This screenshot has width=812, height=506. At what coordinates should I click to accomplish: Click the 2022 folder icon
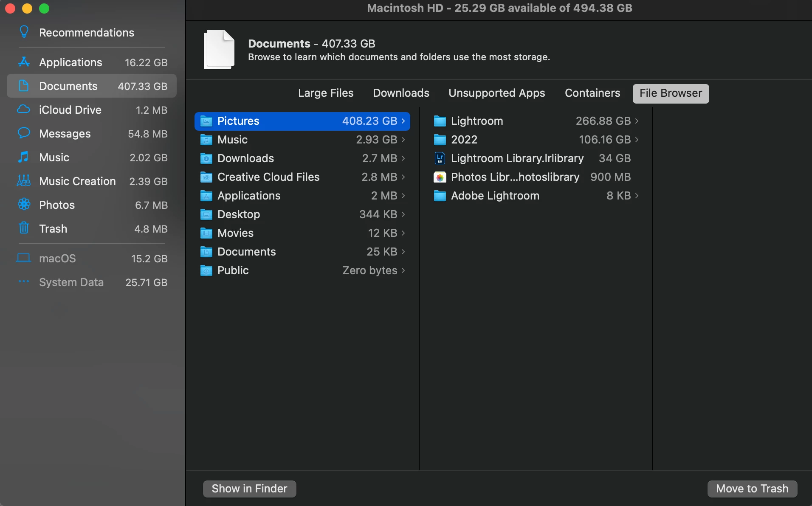coord(440,140)
